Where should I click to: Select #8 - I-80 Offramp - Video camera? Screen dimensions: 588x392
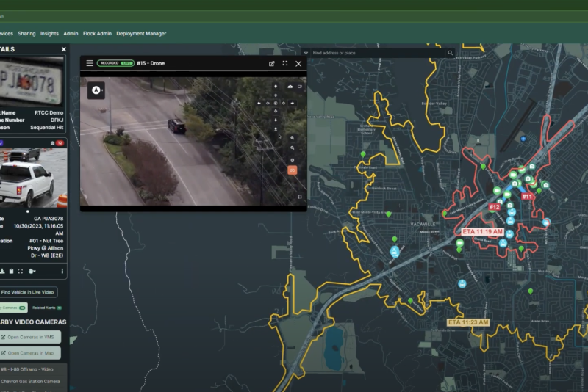coord(33,369)
